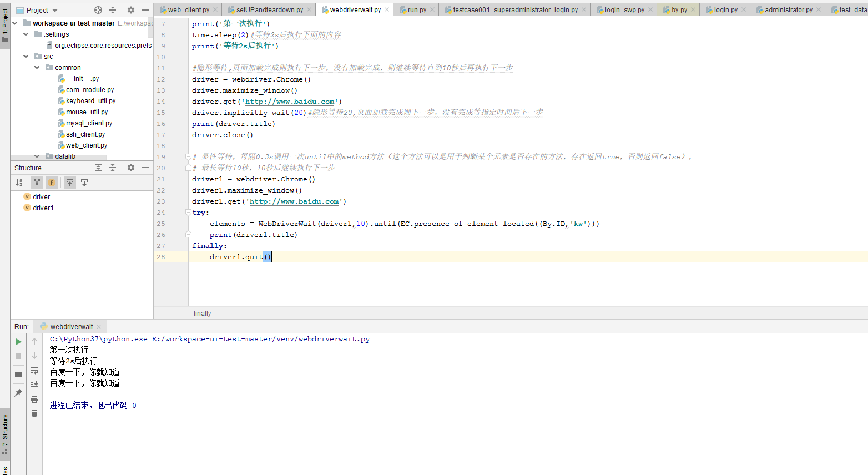
Task: Open login.py editor tab
Action: [725, 10]
